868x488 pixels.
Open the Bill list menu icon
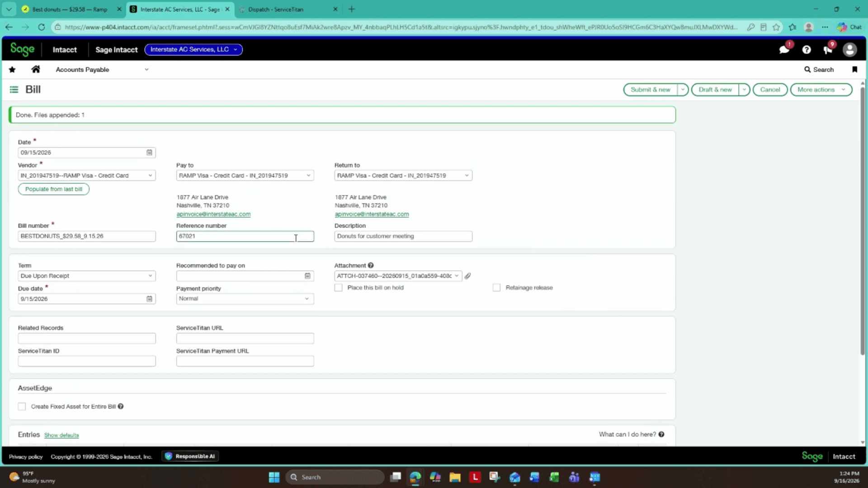click(x=14, y=89)
